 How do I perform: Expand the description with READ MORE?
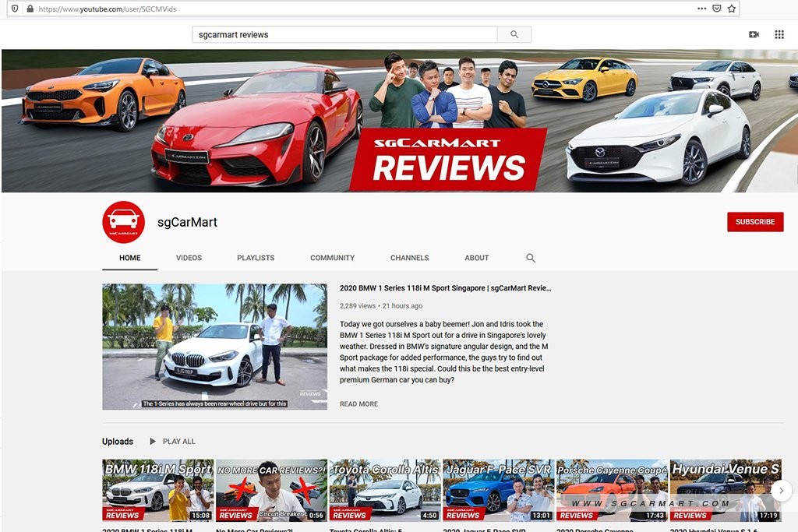click(x=358, y=403)
